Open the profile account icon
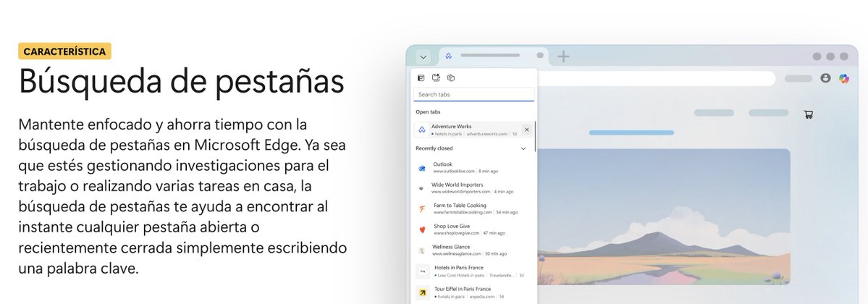 [x=825, y=78]
